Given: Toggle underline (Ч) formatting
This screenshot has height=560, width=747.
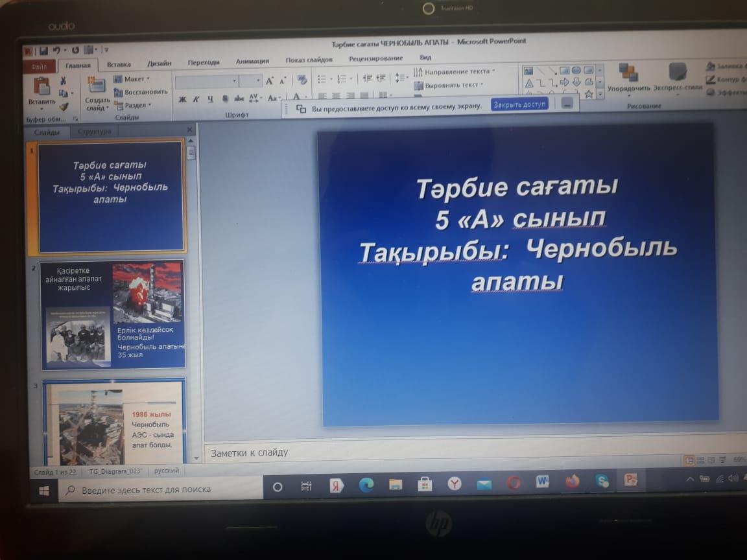Looking at the screenshot, I should 210,99.
